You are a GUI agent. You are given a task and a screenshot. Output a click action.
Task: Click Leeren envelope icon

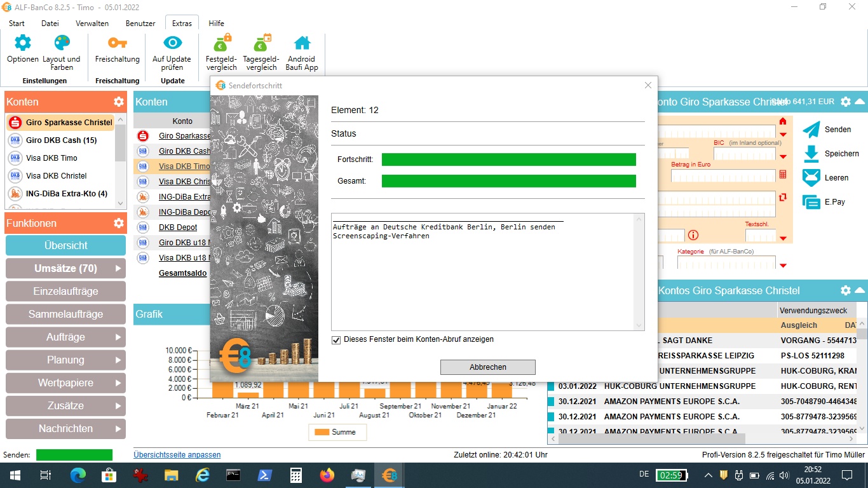(811, 178)
